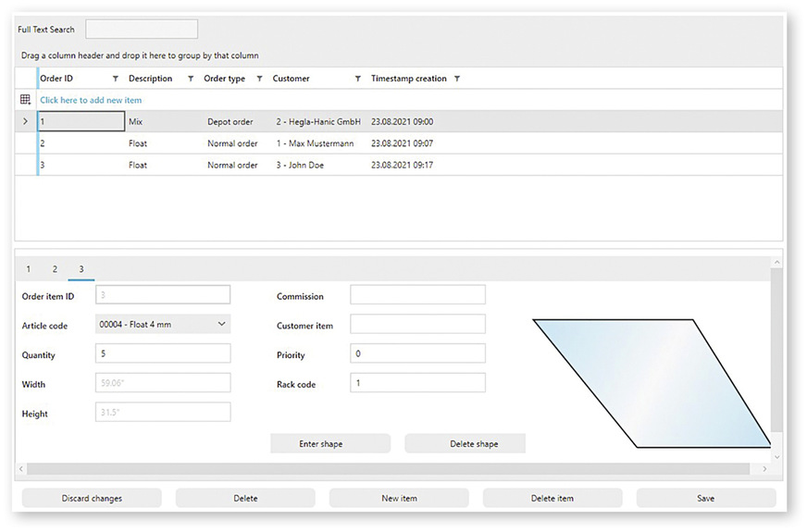Click the New item button

click(399, 498)
